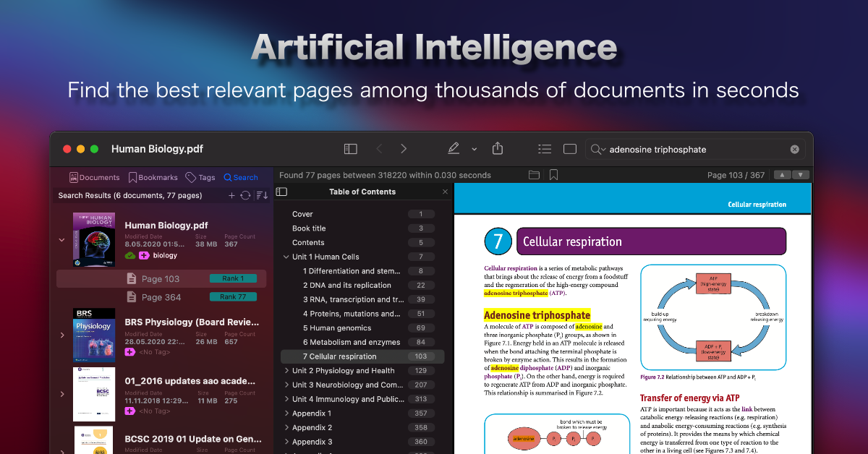Collapse the Human Biology.pdf result group

[61, 240]
